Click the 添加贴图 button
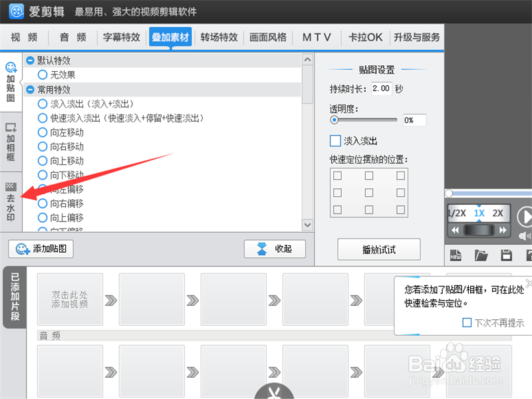Image resolution: width=532 pixels, height=399 pixels. (41, 249)
